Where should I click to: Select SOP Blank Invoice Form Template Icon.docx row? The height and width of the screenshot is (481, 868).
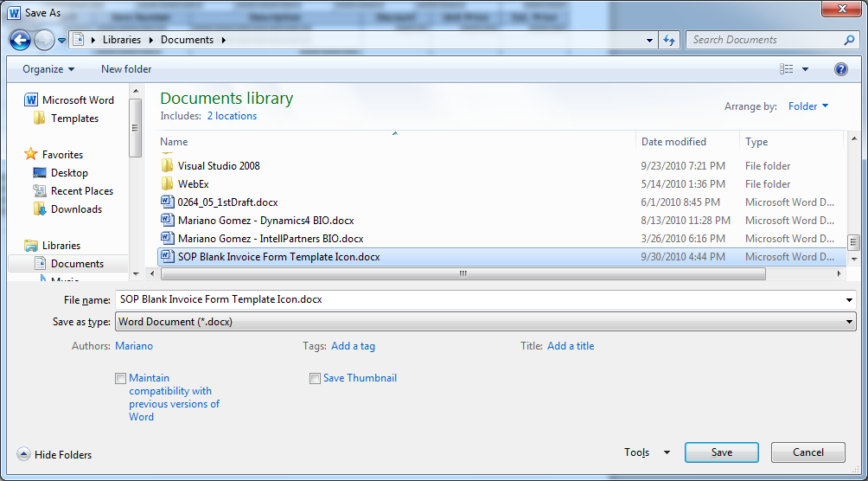click(501, 257)
